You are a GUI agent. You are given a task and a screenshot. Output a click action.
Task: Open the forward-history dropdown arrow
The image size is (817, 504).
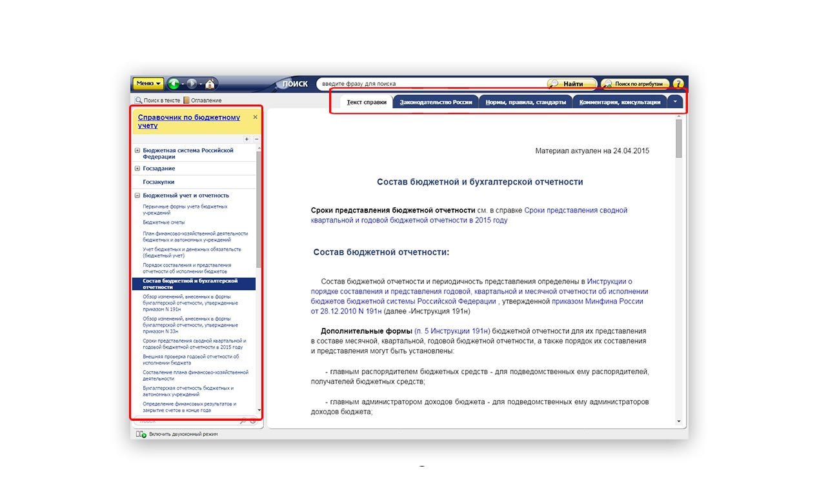click(201, 84)
